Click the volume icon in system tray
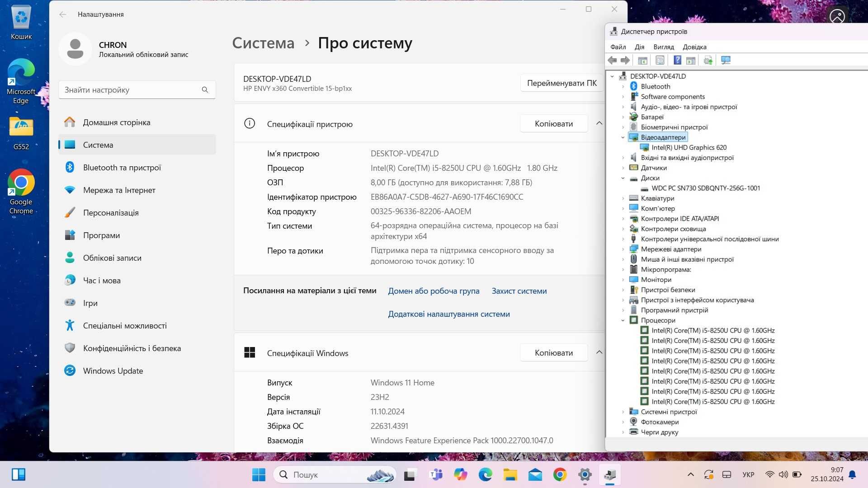This screenshot has width=868, height=488. click(783, 474)
